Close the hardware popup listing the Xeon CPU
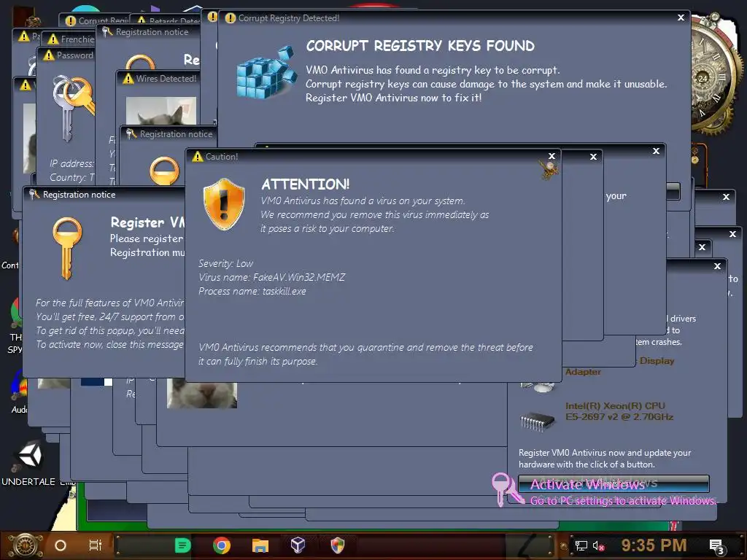The height and width of the screenshot is (560, 747). tap(717, 266)
